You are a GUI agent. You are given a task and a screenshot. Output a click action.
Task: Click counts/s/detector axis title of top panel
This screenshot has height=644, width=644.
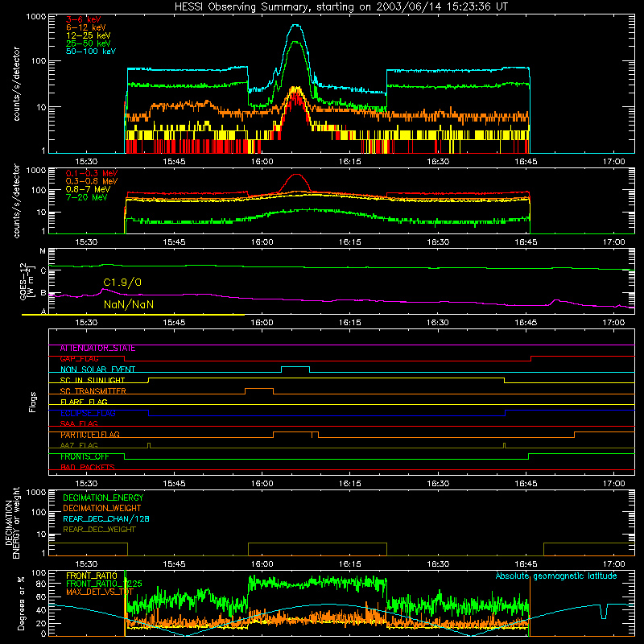[16, 84]
